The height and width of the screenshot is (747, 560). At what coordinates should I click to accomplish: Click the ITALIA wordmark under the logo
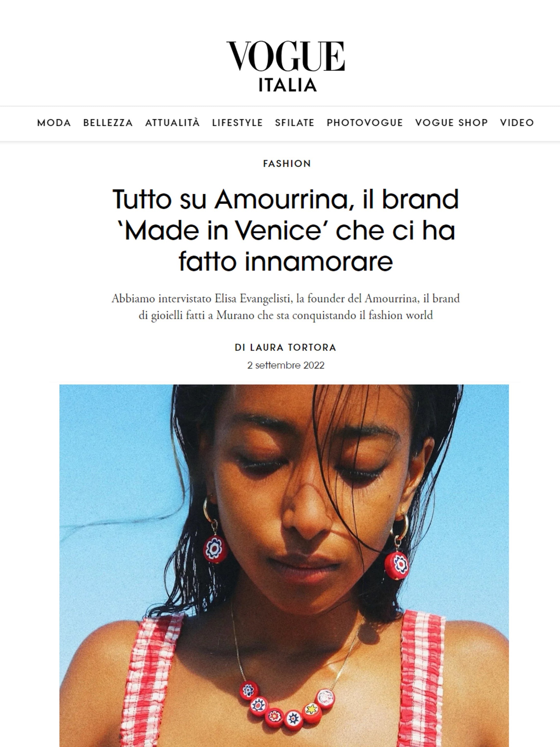[287, 85]
